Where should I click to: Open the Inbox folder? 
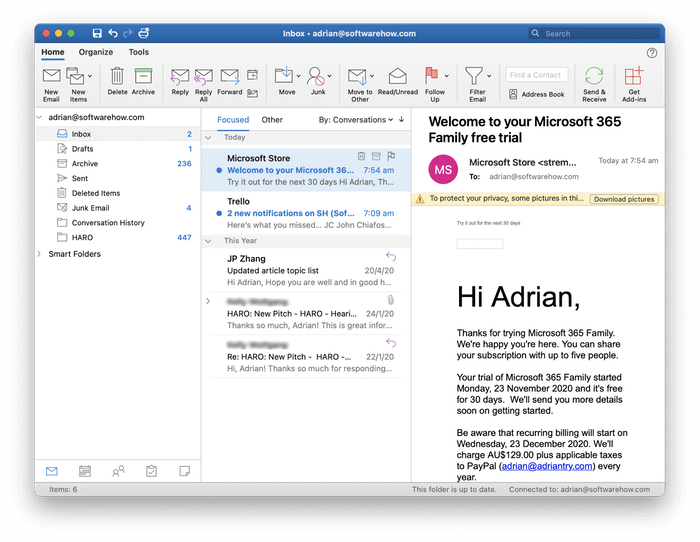(x=117, y=134)
